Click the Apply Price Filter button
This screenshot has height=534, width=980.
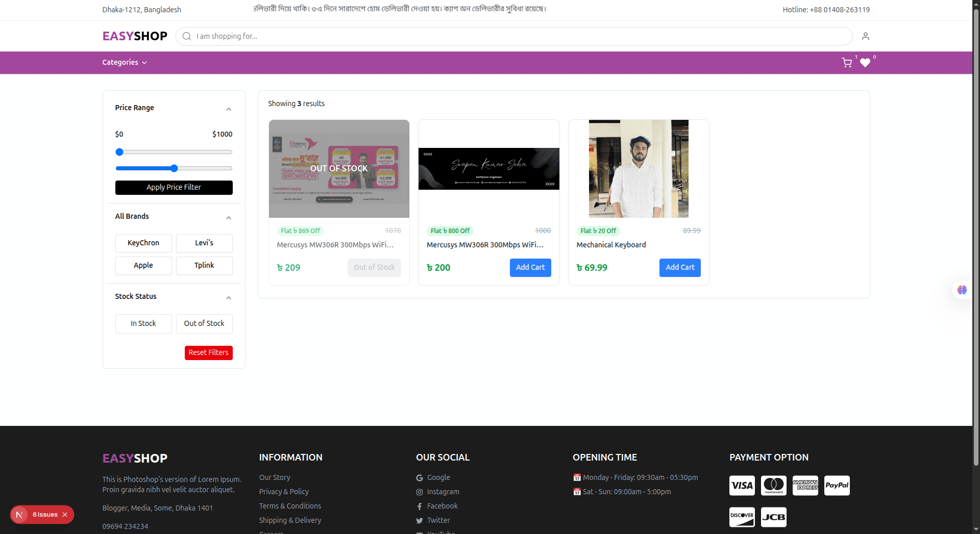point(174,187)
